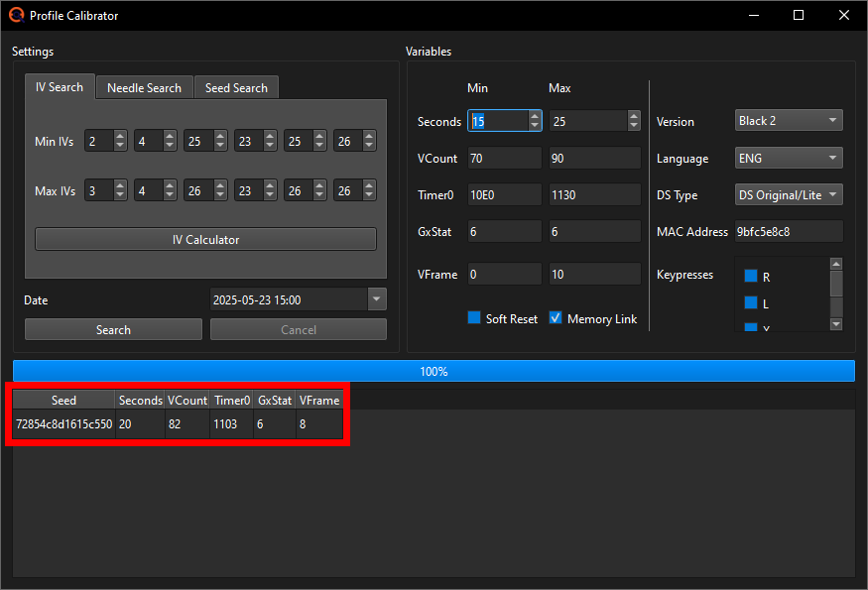Start the Search
The width and height of the screenshot is (868, 590).
pyautogui.click(x=113, y=330)
